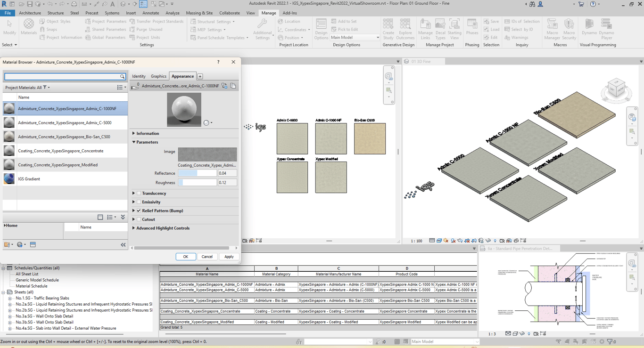Click Transfer Project Standards

click(x=156, y=21)
